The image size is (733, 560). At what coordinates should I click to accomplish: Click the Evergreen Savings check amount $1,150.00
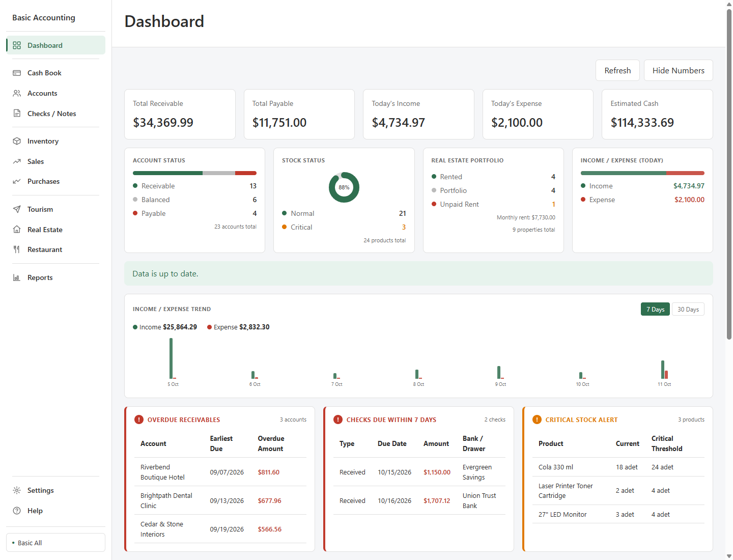[437, 472]
